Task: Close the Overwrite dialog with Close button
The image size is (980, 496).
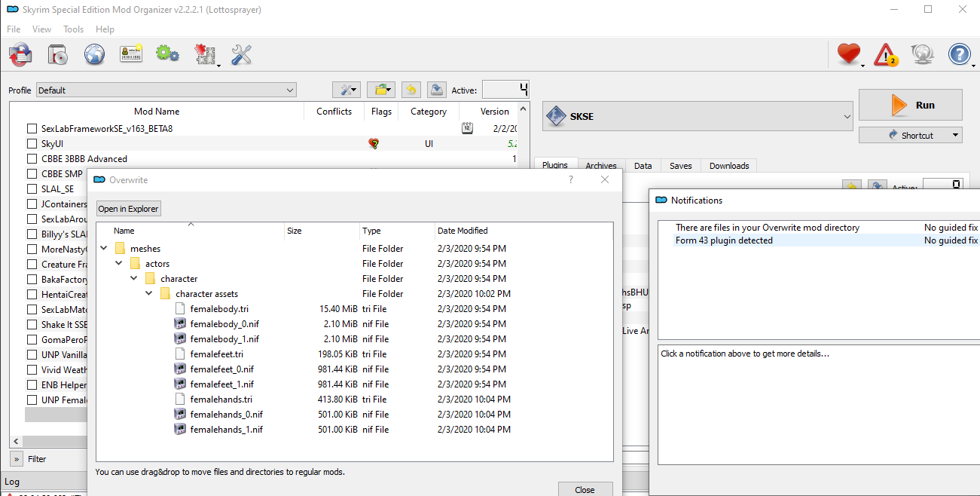Action: tap(585, 489)
